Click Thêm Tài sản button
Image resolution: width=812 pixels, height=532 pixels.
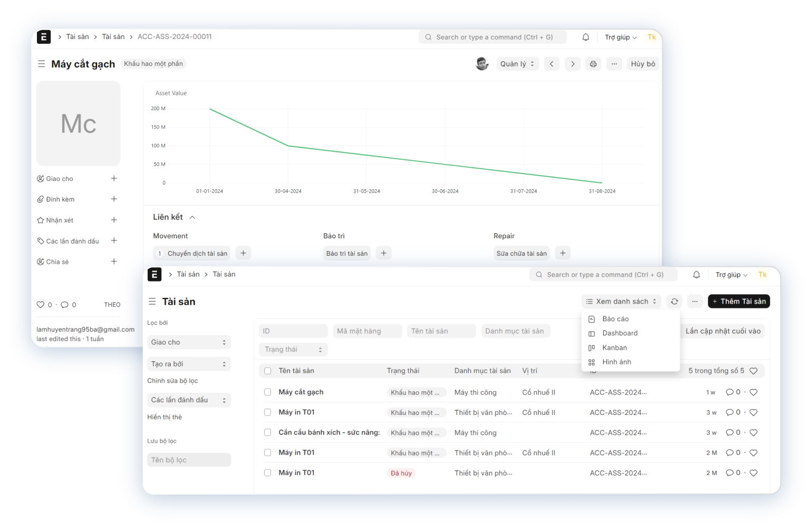[x=739, y=302]
